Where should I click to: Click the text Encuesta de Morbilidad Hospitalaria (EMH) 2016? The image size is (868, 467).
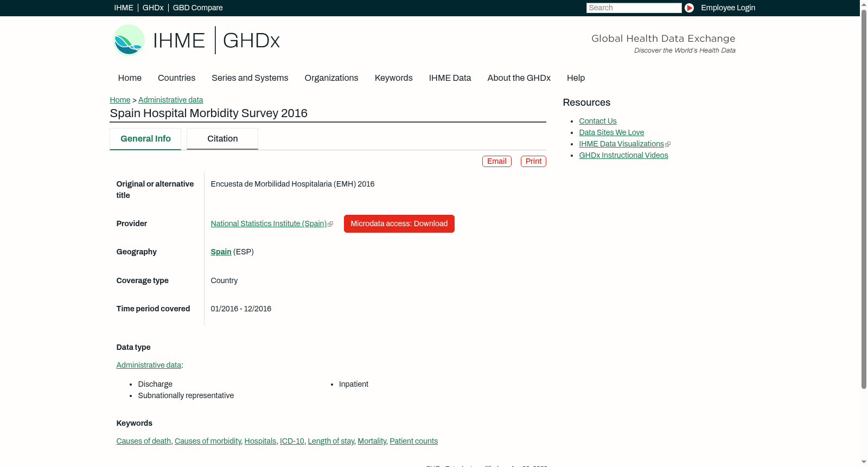[x=293, y=184]
